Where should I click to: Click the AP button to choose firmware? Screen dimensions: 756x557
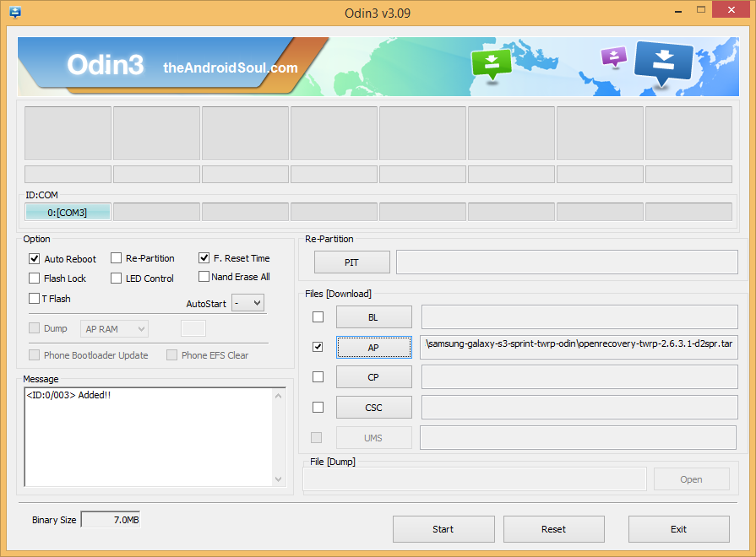(x=373, y=347)
